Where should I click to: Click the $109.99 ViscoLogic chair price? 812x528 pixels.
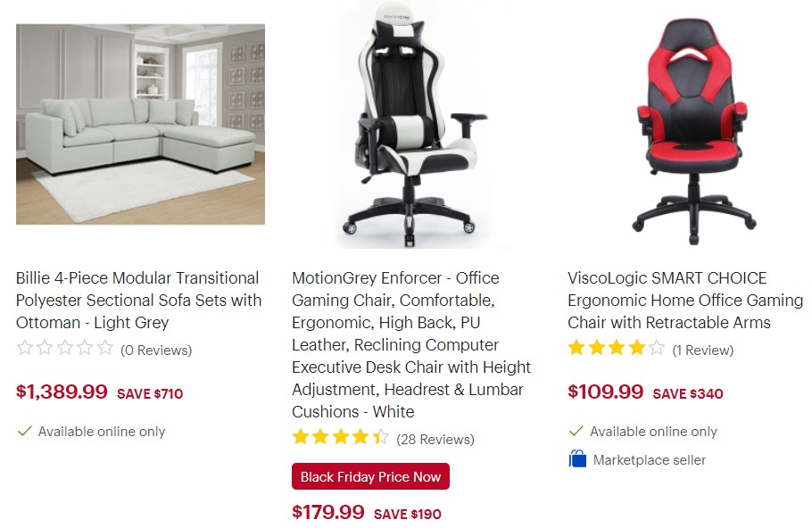pyautogui.click(x=605, y=392)
